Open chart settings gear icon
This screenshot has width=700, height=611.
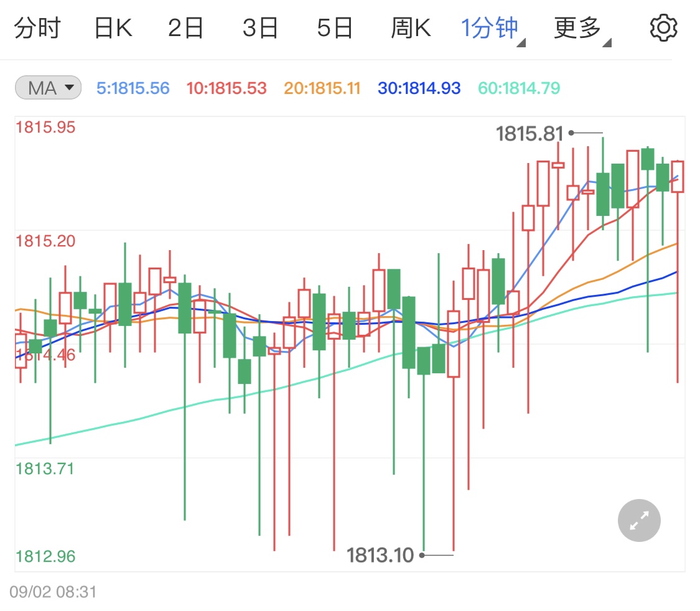click(663, 27)
